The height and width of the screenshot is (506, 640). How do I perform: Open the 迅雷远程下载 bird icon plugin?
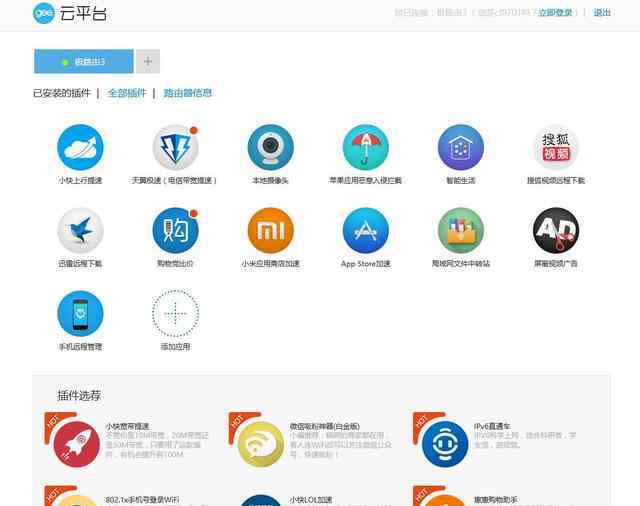coord(80,231)
